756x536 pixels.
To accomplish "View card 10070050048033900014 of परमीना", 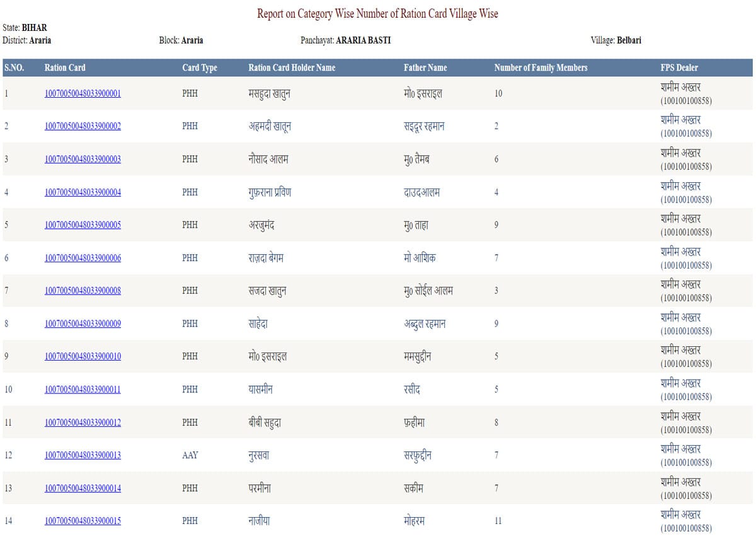I will 83,487.
